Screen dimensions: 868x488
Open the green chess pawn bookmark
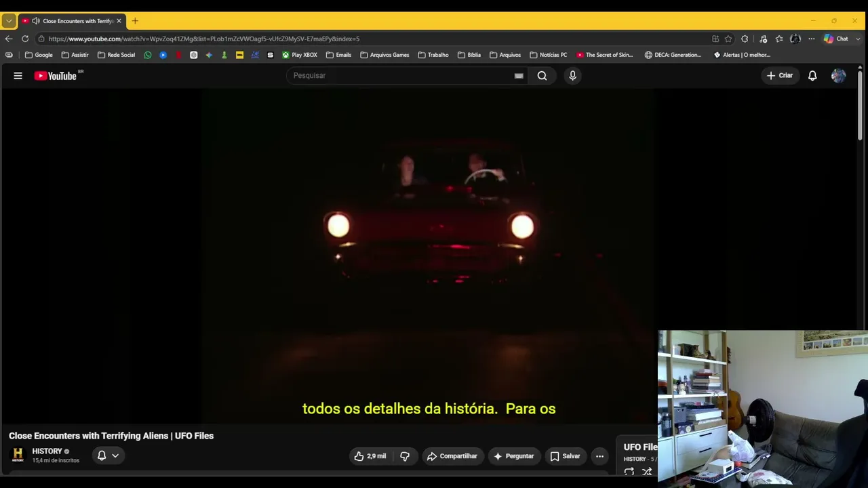pyautogui.click(x=224, y=55)
